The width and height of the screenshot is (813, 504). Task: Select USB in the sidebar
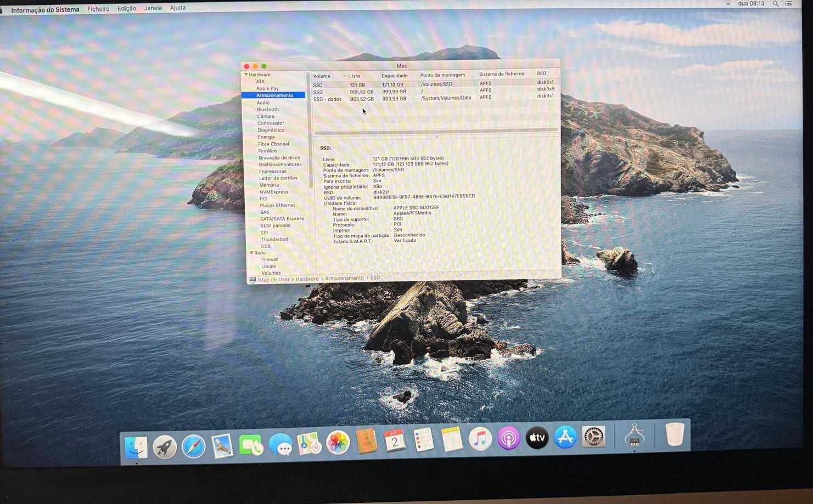pos(266,246)
